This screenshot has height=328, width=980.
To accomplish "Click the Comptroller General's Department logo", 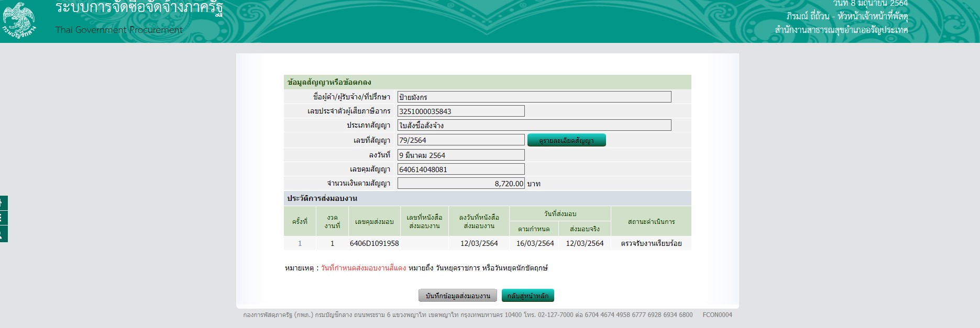I will point(19,20).
